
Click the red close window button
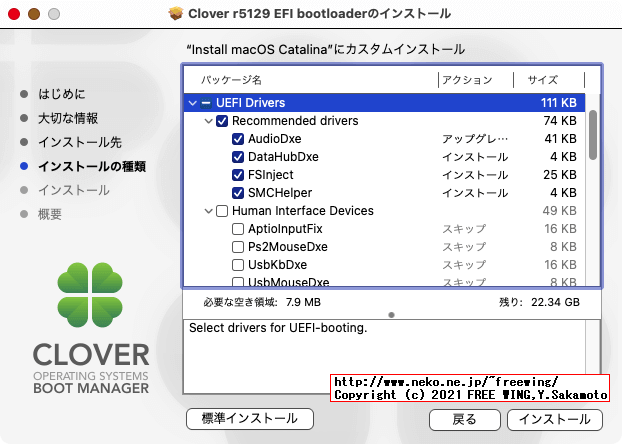tap(14, 14)
